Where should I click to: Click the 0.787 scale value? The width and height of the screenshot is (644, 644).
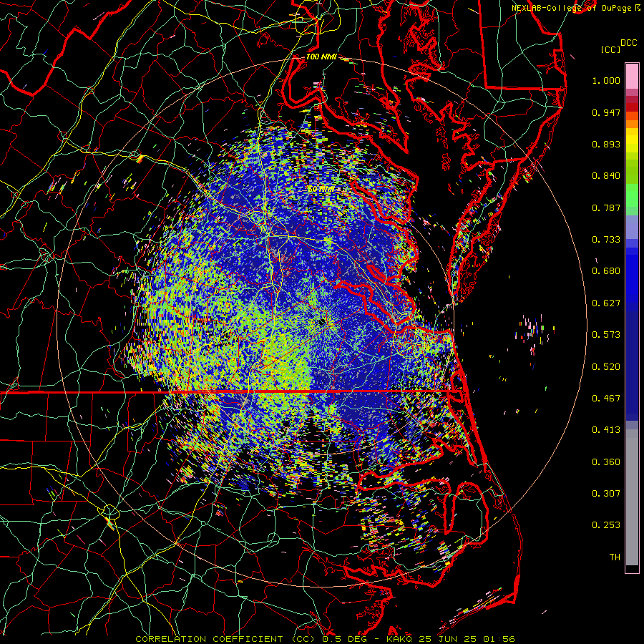[606, 208]
